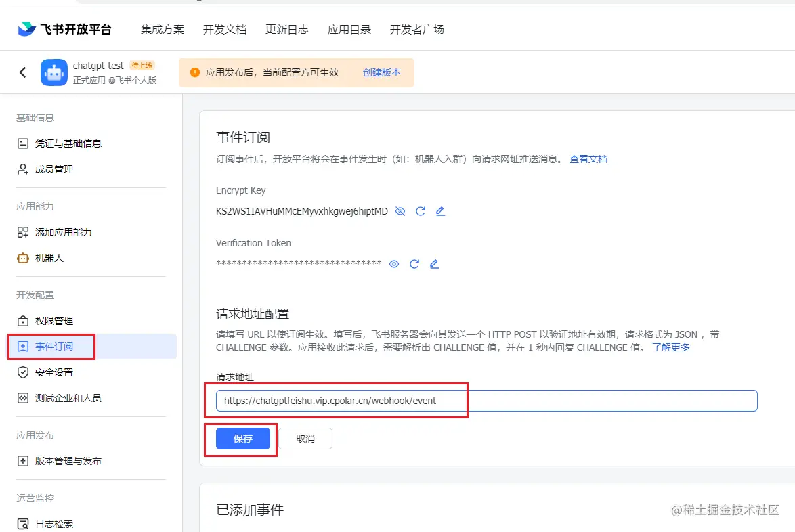Focus the 请求地址 URL input field
This screenshot has height=532, width=795.
[x=487, y=401]
